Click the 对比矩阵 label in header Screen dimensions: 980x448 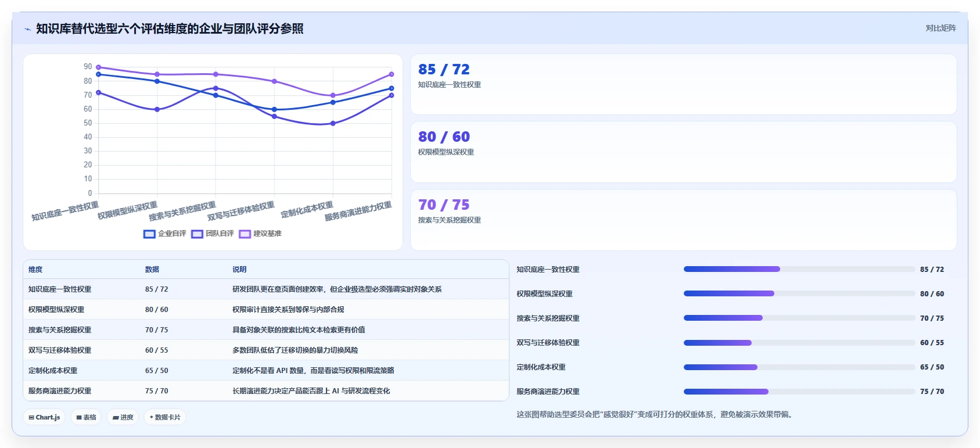pos(940,28)
